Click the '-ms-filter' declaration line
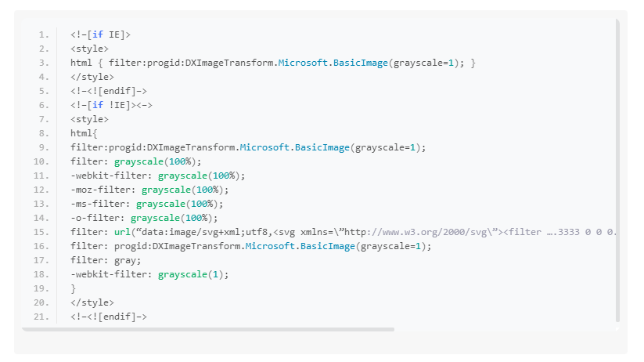 tap(146, 204)
